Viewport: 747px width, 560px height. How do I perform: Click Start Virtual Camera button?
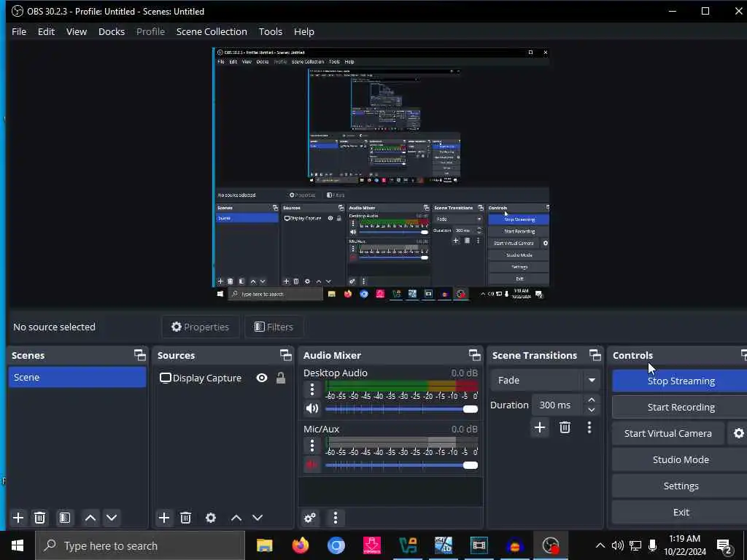(668, 433)
